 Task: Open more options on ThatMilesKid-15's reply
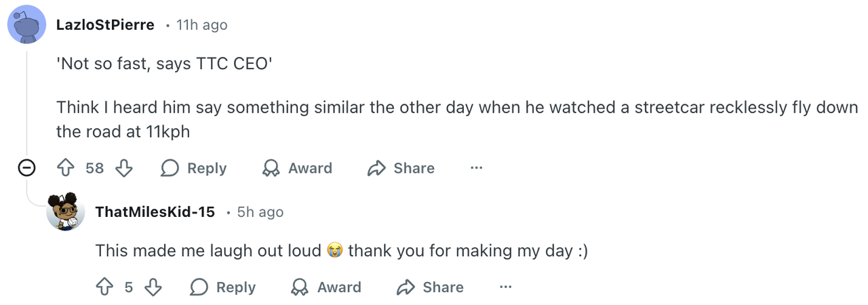pos(505,287)
